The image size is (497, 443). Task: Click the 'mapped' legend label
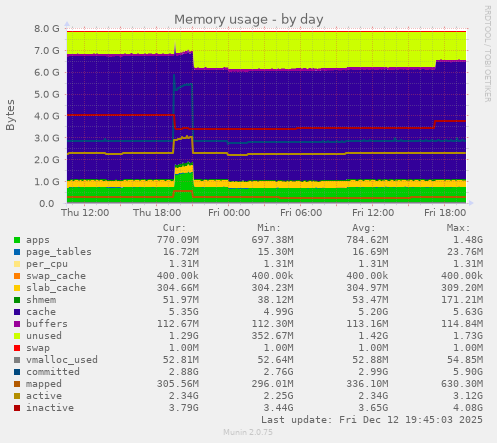(x=44, y=384)
